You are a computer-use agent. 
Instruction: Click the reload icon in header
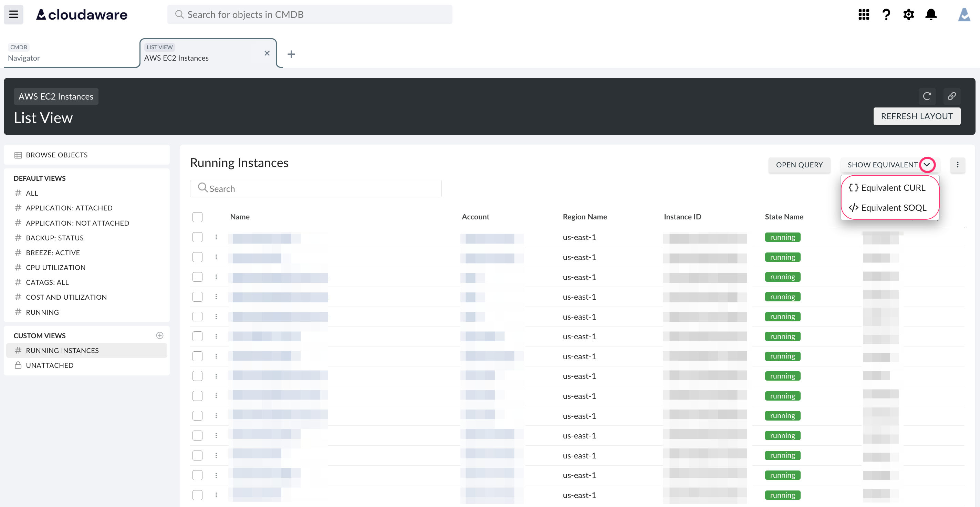click(x=927, y=96)
